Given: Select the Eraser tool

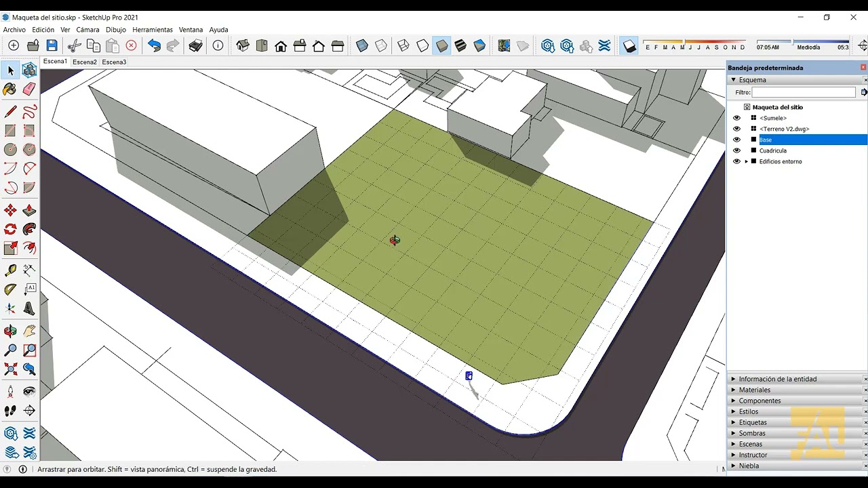Looking at the screenshot, I should click(x=29, y=89).
